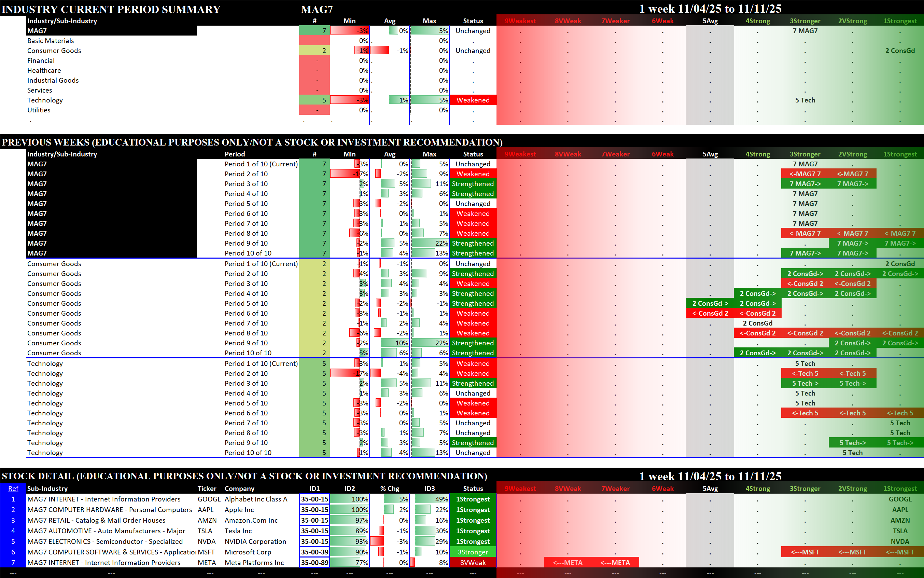
Task: Click Technology Period 2 Min -17% cell
Action: [349, 373]
